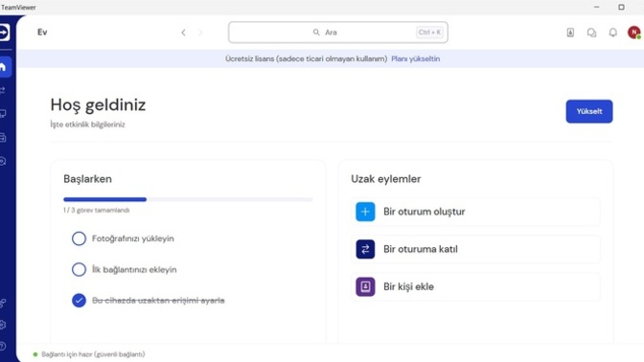Click the Fotoğrafınızı yükleyin text
Image resolution: width=644 pixels, height=362 pixels.
(x=132, y=238)
